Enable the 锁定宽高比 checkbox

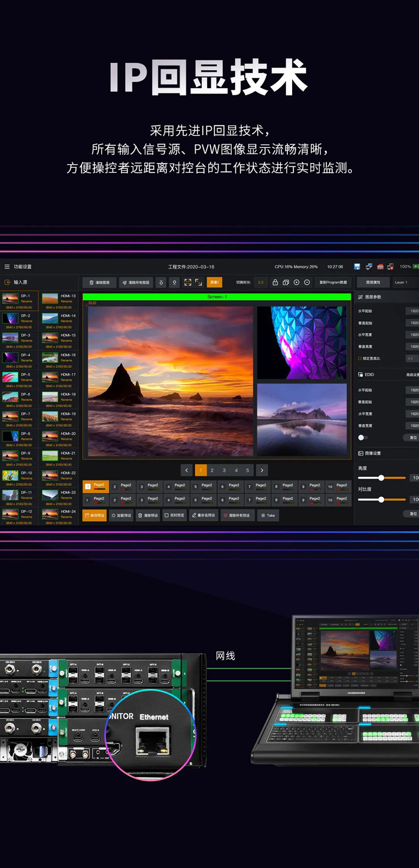click(360, 358)
